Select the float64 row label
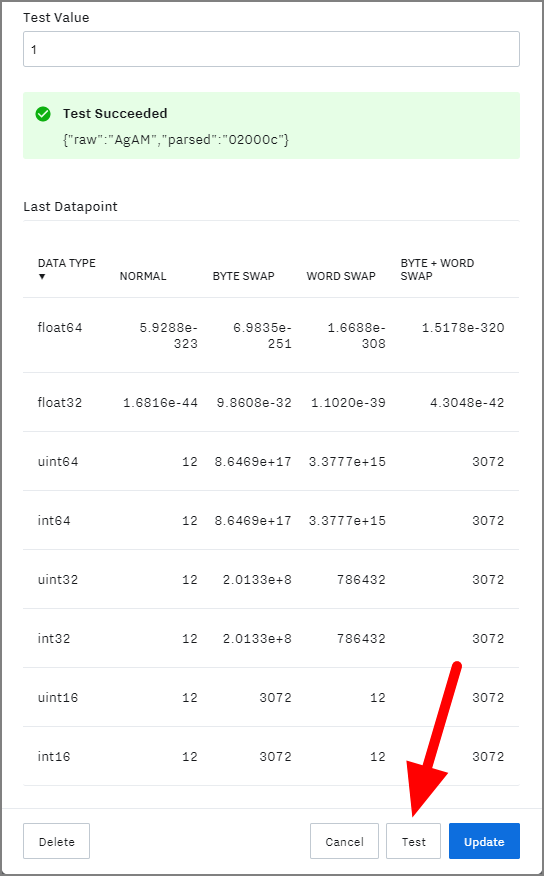544x876 pixels. click(60, 327)
